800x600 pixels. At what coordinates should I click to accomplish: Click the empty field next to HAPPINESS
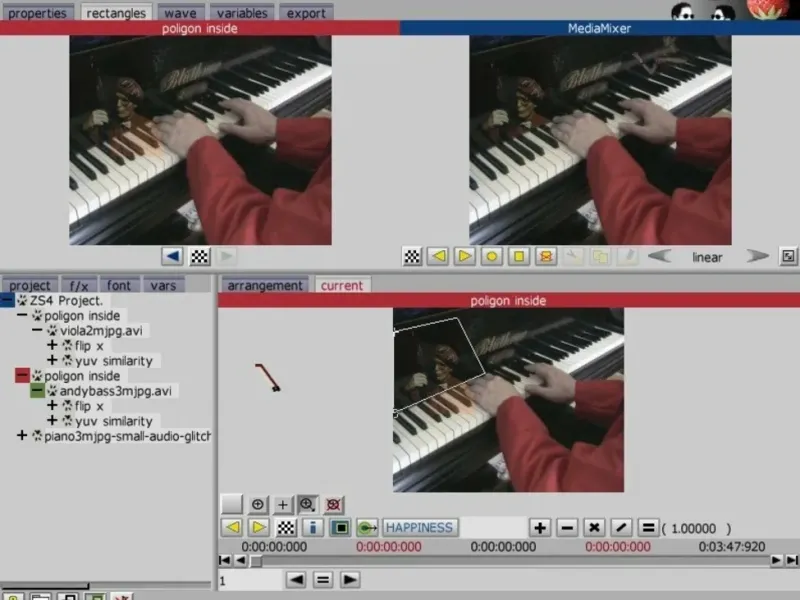pyautogui.click(x=493, y=527)
